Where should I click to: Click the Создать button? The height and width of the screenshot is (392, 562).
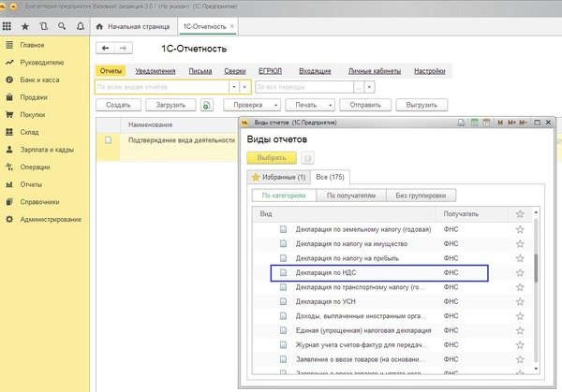click(x=118, y=105)
